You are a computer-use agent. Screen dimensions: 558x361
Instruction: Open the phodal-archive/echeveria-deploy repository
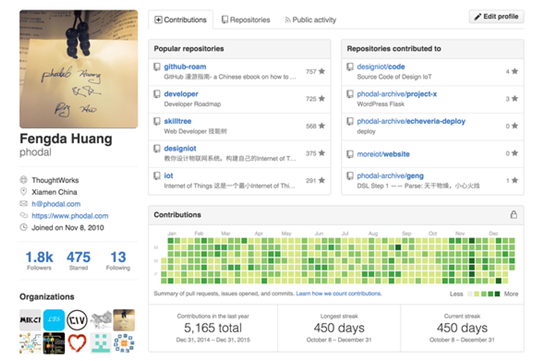point(411,121)
